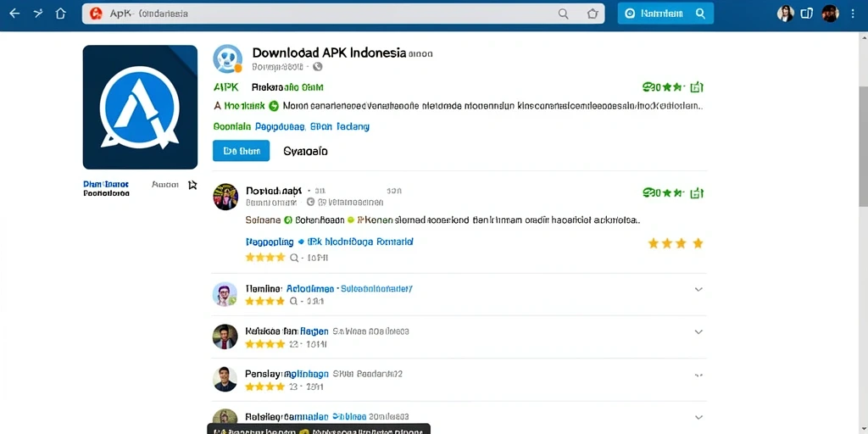Viewport: 868px width, 434px height.
Task: Open the blue "Pagipduaas" link
Action: click(x=280, y=127)
